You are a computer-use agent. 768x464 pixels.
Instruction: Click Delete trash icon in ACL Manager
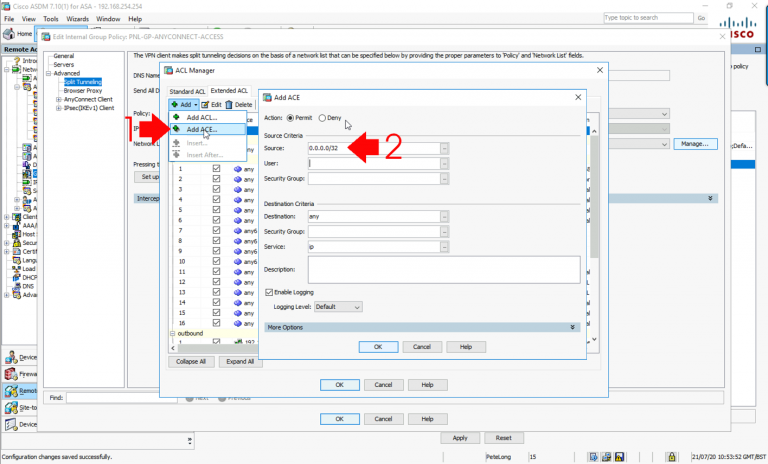click(229, 104)
